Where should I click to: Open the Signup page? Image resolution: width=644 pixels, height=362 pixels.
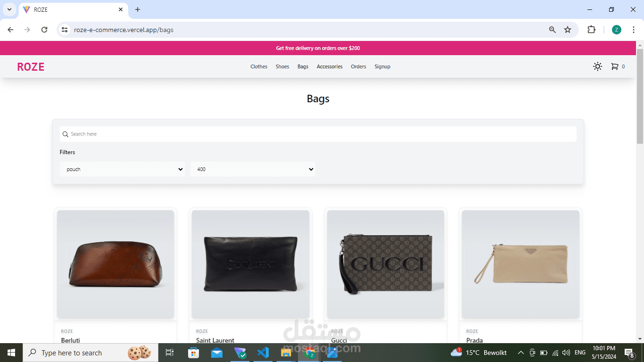(x=382, y=66)
